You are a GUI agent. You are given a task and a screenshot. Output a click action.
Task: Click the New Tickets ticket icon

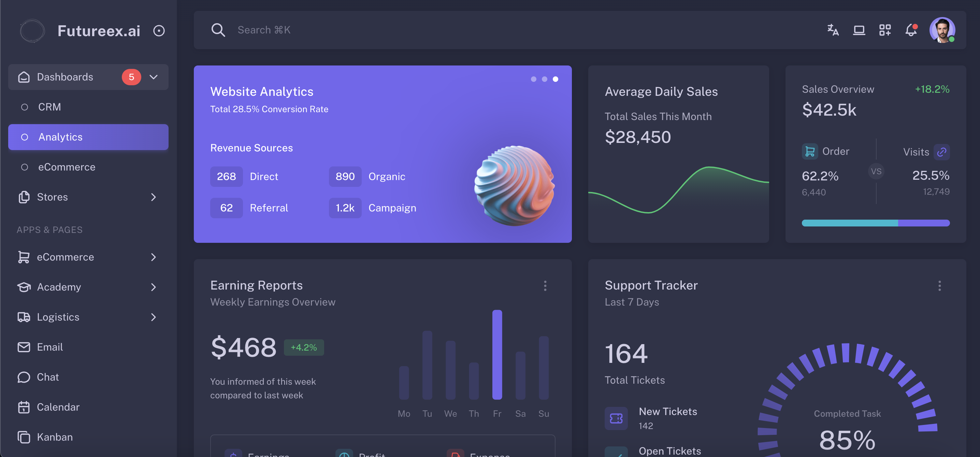click(x=616, y=418)
